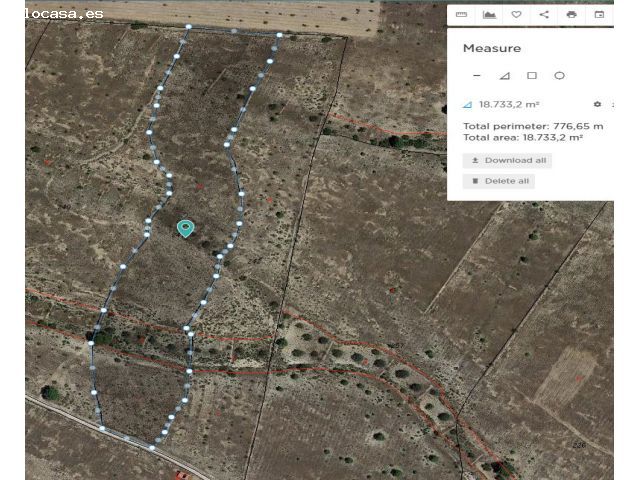Viewport: 640px width, 480px height.
Task: Select the circle measurement tool
Action: click(x=559, y=76)
